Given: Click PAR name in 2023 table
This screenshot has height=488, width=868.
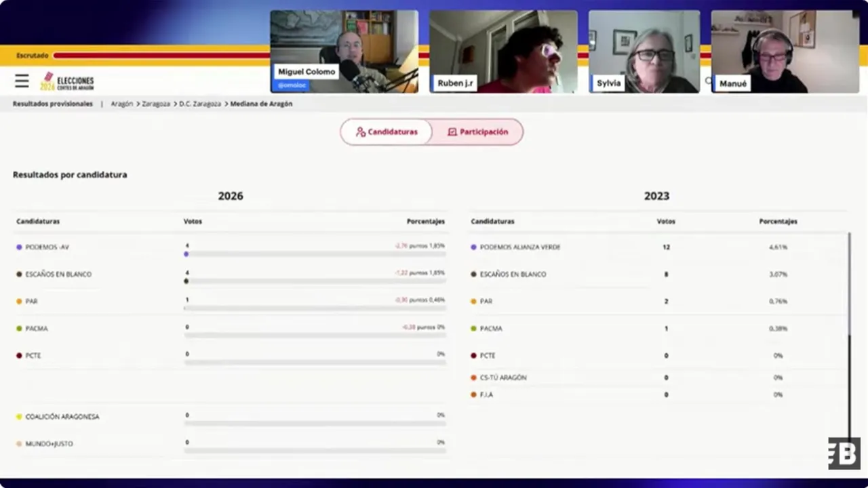Looking at the screenshot, I should (x=486, y=302).
